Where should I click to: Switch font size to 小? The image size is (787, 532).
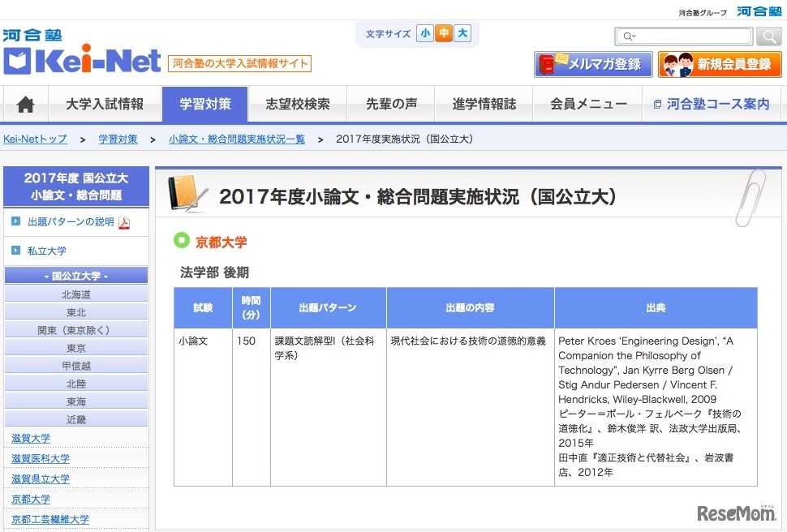click(x=425, y=33)
